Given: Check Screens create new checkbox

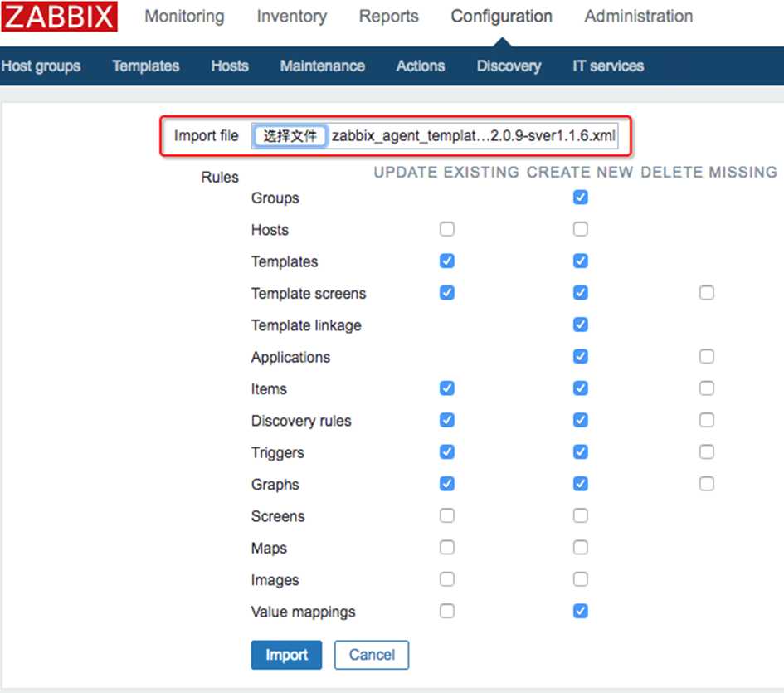Looking at the screenshot, I should coord(581,515).
